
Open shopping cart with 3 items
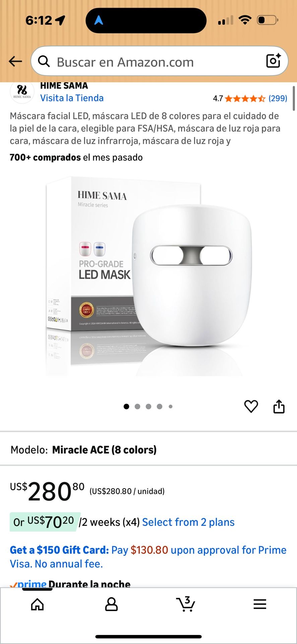click(x=186, y=604)
